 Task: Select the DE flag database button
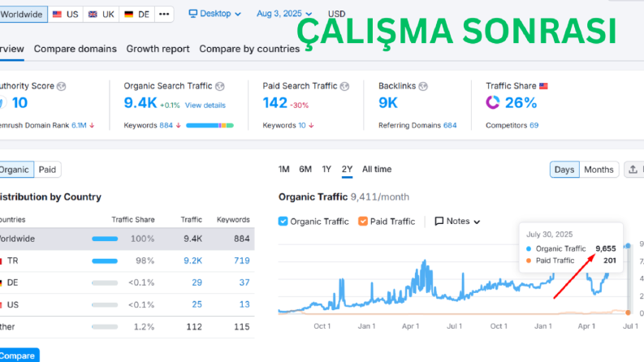pyautogui.click(x=136, y=15)
